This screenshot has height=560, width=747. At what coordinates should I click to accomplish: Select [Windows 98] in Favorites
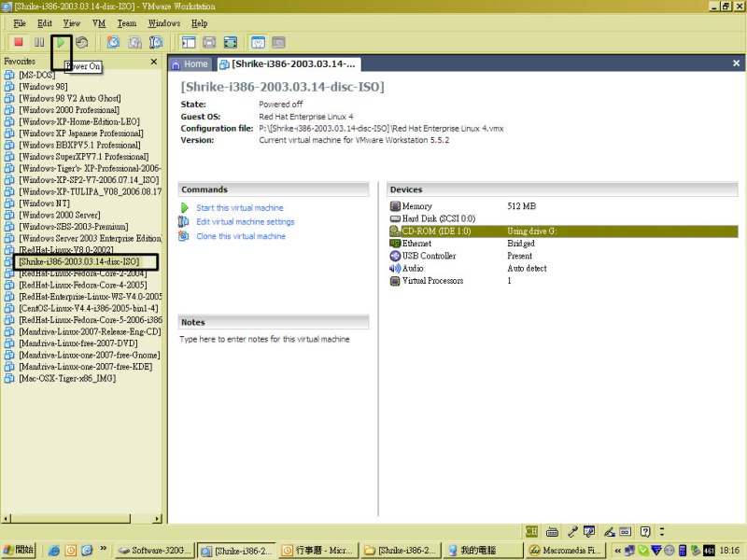43,87
